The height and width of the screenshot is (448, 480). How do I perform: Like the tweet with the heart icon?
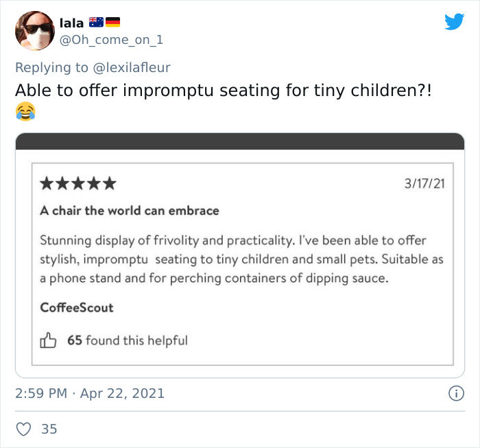tap(23, 429)
